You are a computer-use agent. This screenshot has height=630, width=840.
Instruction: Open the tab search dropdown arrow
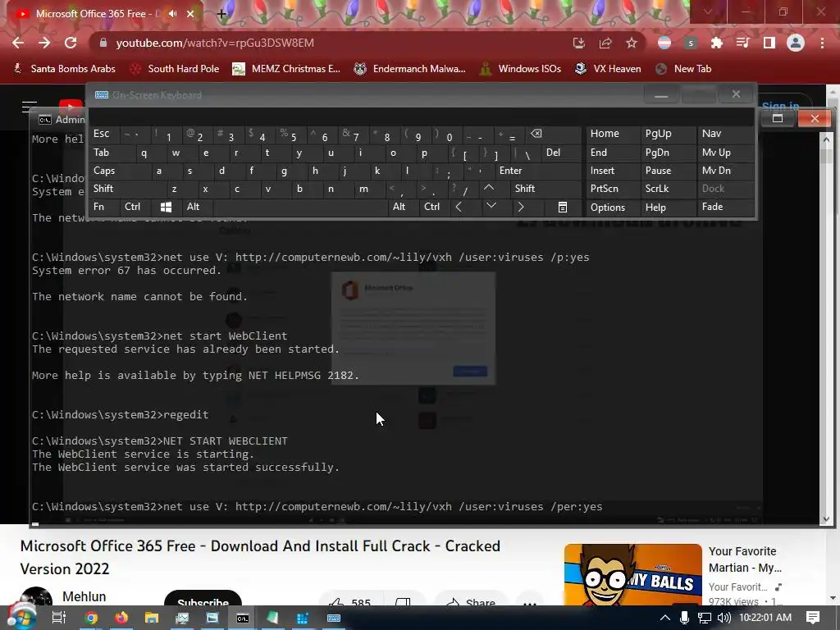(x=708, y=11)
